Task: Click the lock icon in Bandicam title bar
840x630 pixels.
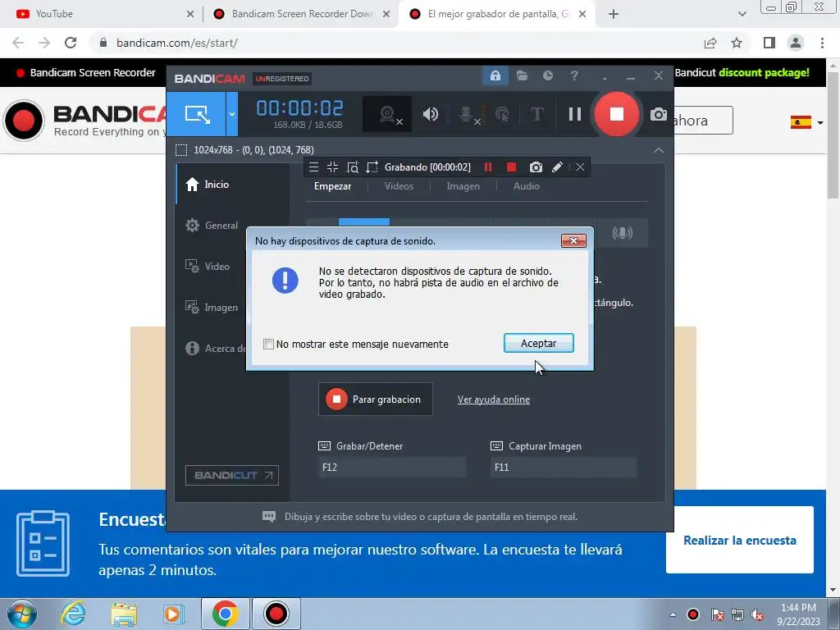Action: (495, 76)
